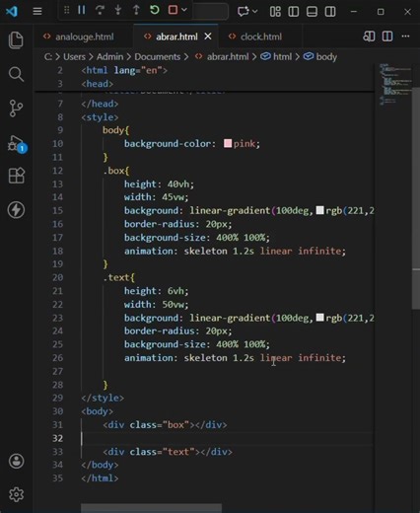Click 'width: 50vw' on line 22
The width and height of the screenshot is (420, 513).
tap(156, 304)
